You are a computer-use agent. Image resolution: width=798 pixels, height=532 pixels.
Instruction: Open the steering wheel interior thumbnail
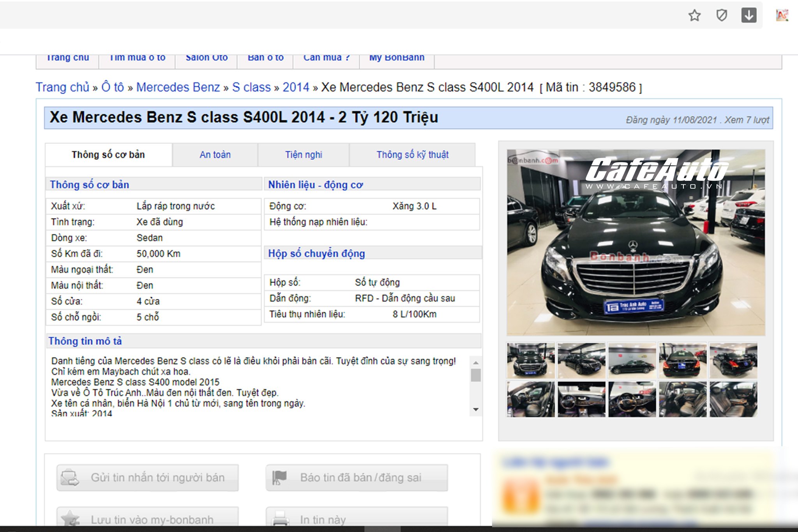(632, 399)
